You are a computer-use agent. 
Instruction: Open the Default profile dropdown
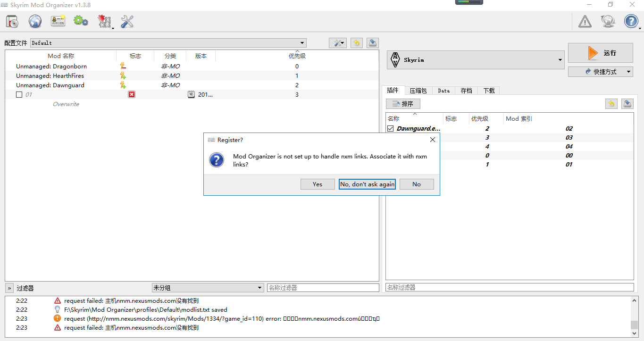168,43
